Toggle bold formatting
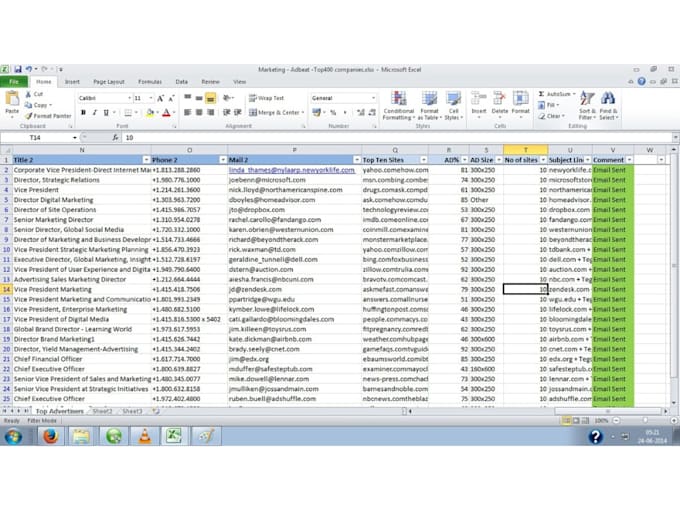This screenshot has width=680, height=510. click(83, 112)
